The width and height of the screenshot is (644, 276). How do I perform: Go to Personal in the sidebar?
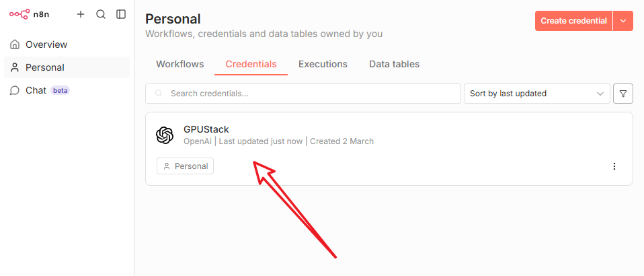[x=45, y=67]
